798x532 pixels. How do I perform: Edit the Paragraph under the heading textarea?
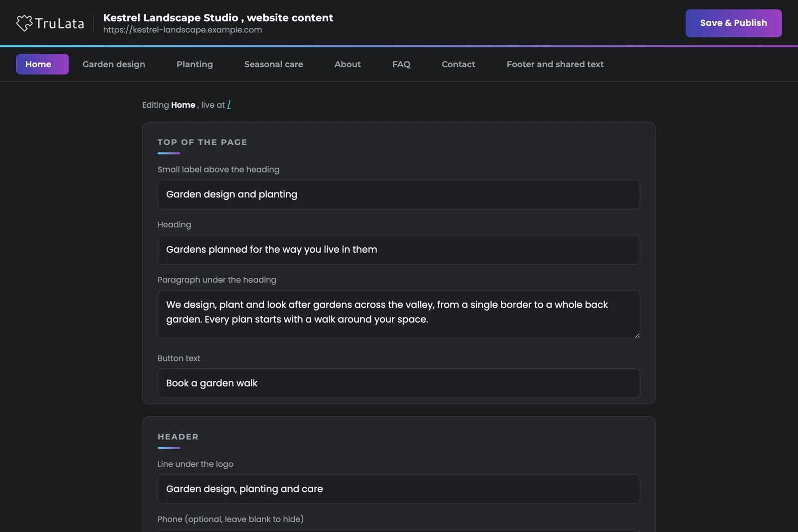399,315
